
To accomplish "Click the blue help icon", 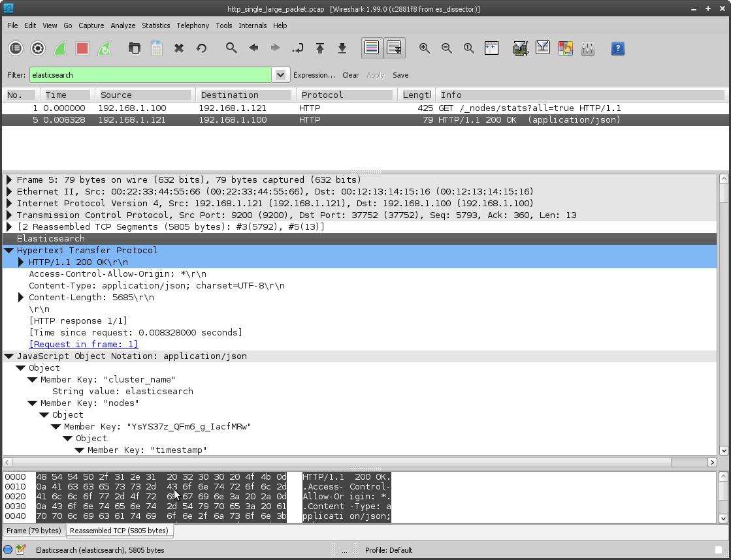I will click(617, 48).
